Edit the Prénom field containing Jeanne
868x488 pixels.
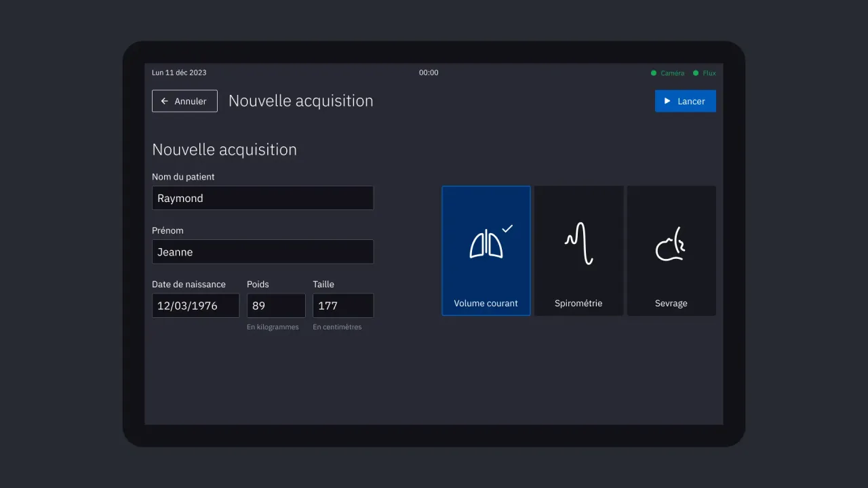pyautogui.click(x=262, y=251)
